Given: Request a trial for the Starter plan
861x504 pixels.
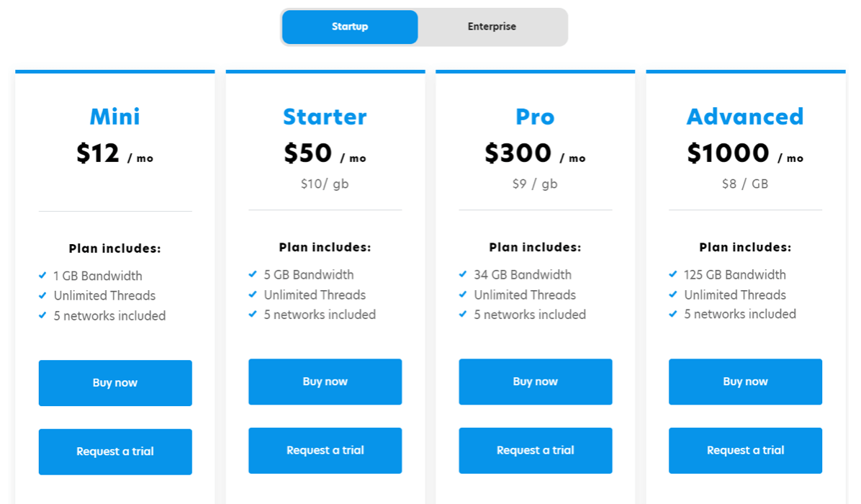Looking at the screenshot, I should (325, 451).
